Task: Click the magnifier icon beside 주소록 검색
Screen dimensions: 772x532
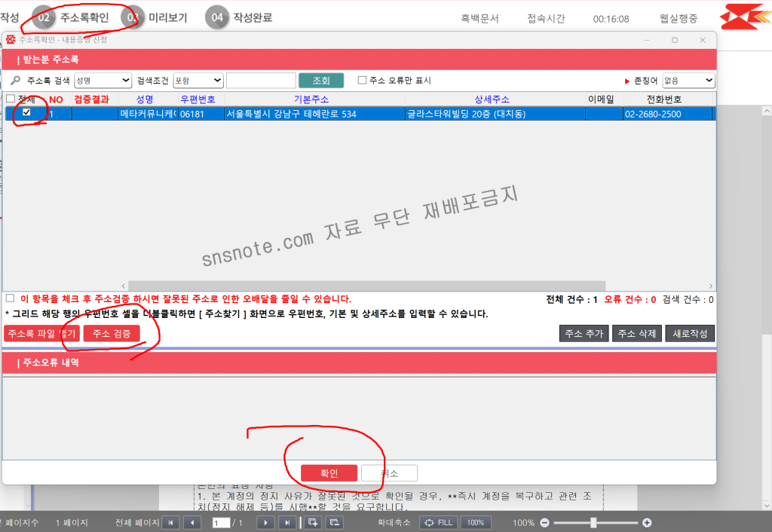Action: [x=15, y=80]
